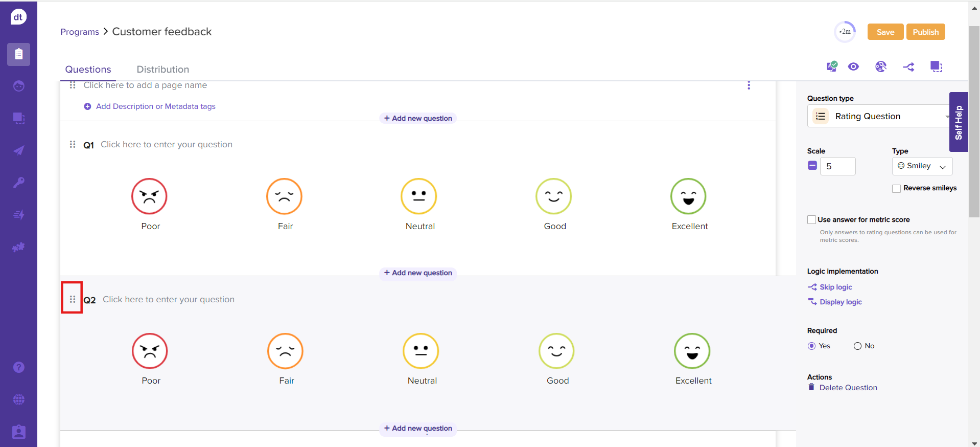Image resolution: width=980 pixels, height=447 pixels.
Task: Click the paper plane icon in sidebar
Action: (x=19, y=150)
